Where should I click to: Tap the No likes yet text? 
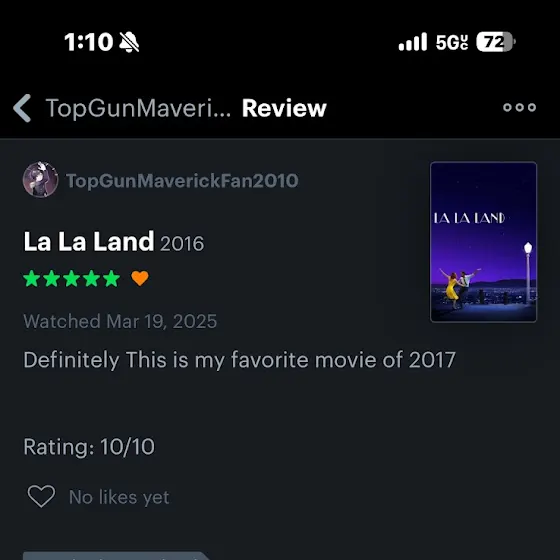pyautogui.click(x=119, y=497)
